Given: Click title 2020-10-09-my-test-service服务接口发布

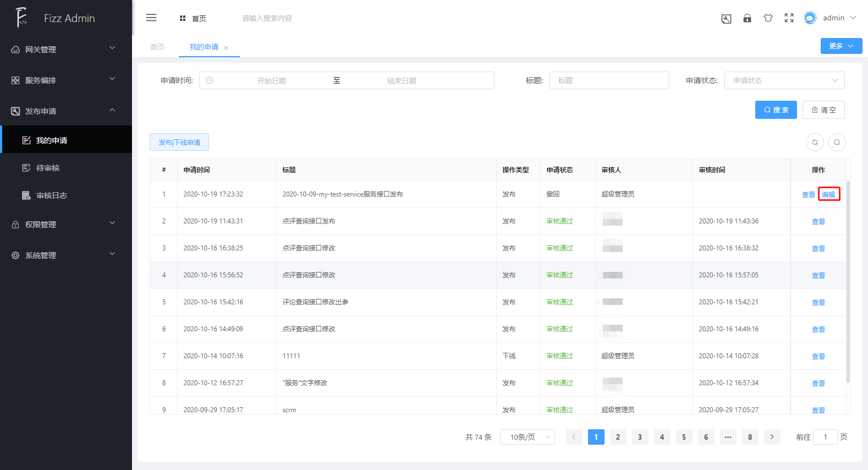Looking at the screenshot, I should [343, 194].
